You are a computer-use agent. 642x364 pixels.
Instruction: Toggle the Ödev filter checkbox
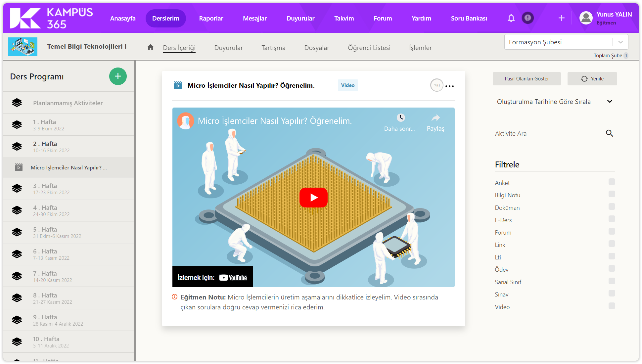coord(612,268)
